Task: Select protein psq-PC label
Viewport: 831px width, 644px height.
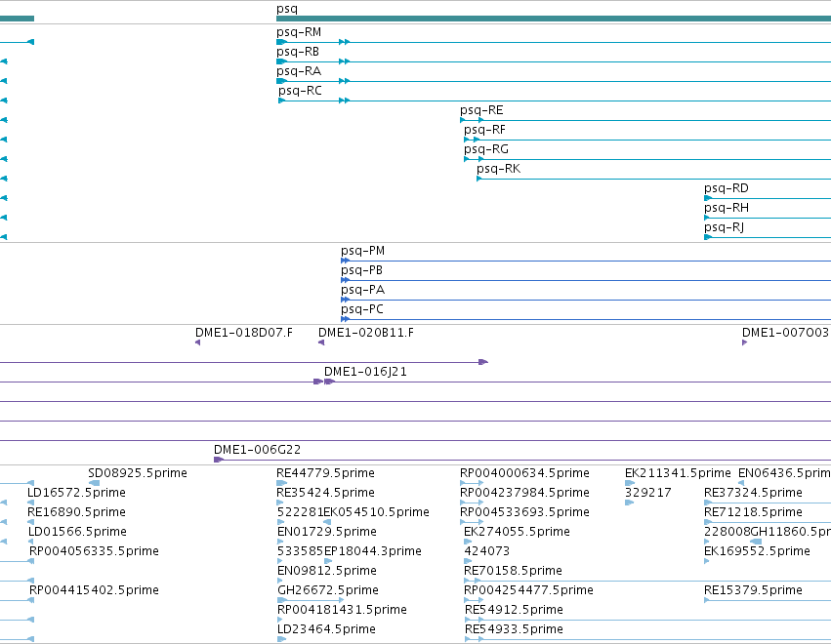Action: [362, 309]
